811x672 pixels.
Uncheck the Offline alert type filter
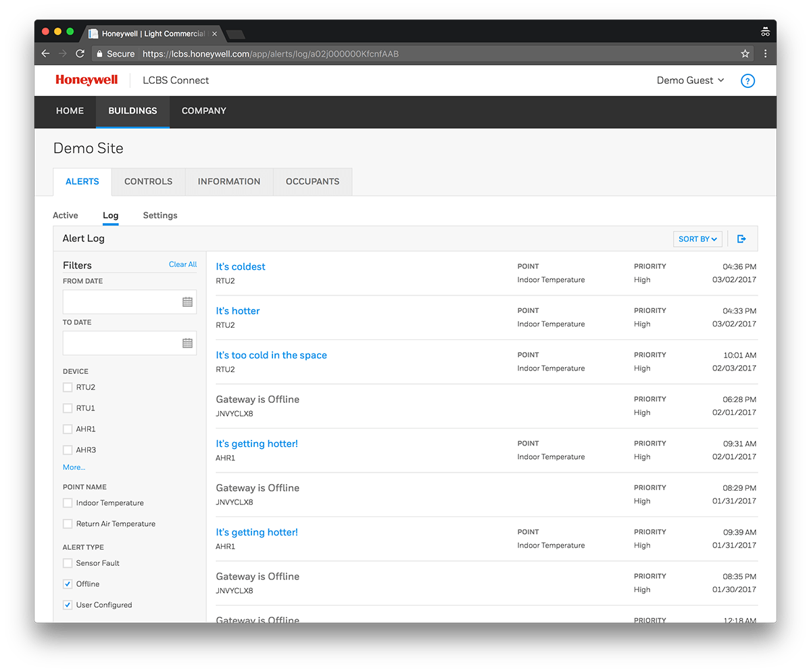point(68,583)
